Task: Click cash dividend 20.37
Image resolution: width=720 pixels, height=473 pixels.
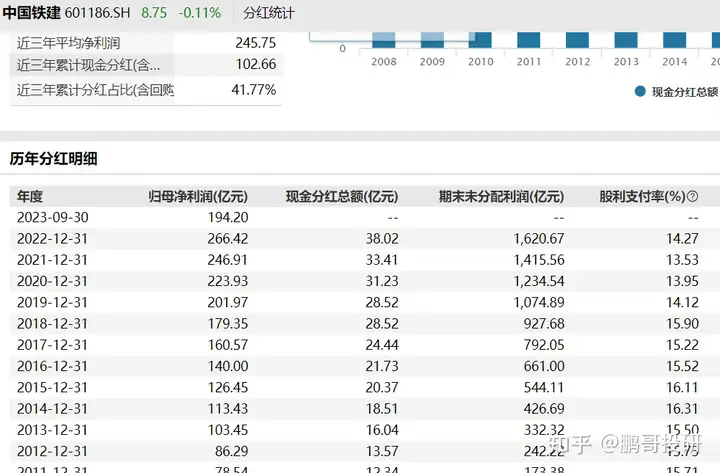Action: 382,388
